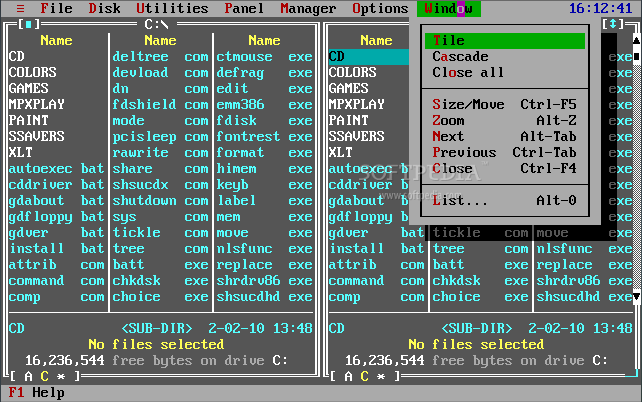The width and height of the screenshot is (642, 402).
Task: Select nlsfunc exe in right panel
Action: pos(585,248)
